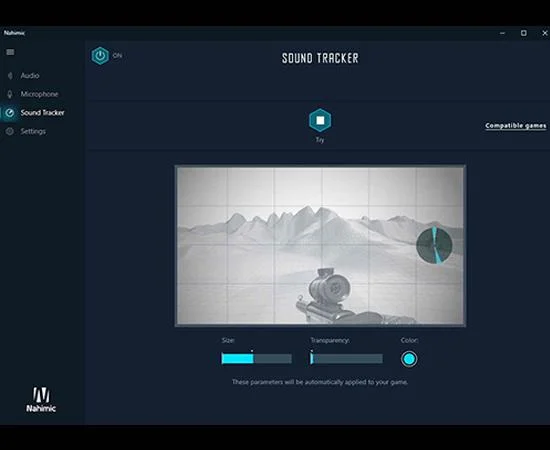550x450 pixels.
Task: Open the Compatible games link
Action: (x=516, y=126)
